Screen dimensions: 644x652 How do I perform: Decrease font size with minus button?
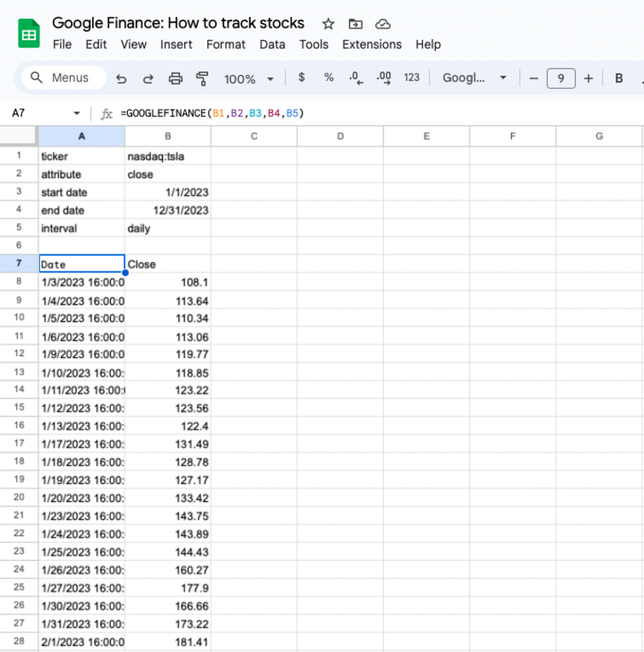click(534, 78)
